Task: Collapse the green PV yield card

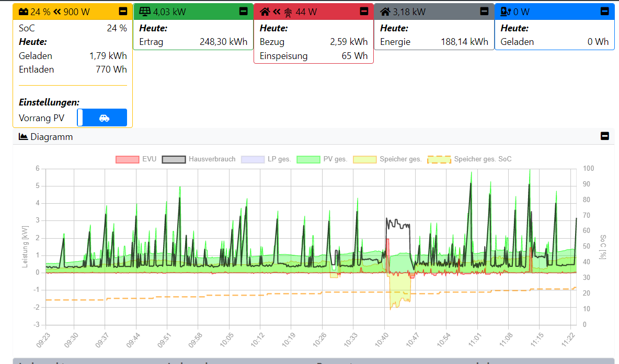Action: [x=244, y=11]
